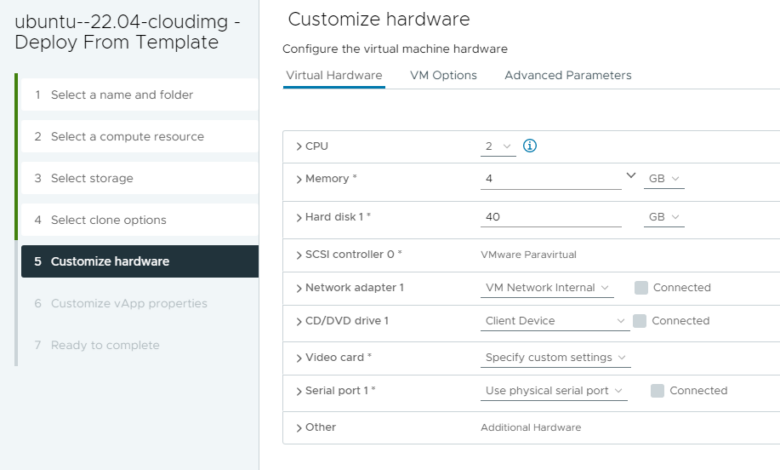The width and height of the screenshot is (780, 470).
Task: Open the CPU count dropdown
Action: pos(498,147)
